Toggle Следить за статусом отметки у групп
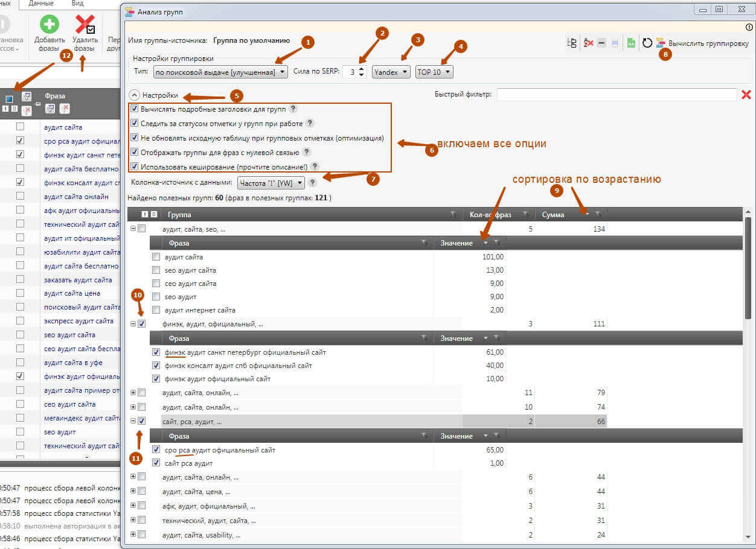This screenshot has width=756, height=549. 135,123
